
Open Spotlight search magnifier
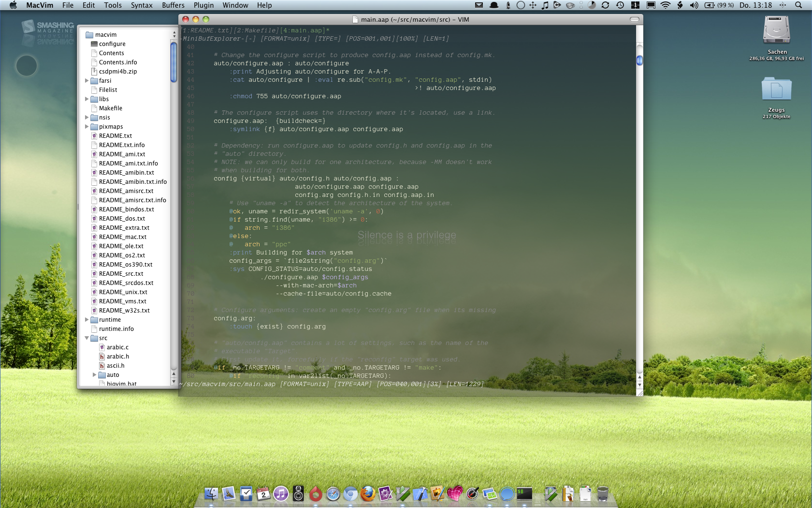tap(798, 5)
